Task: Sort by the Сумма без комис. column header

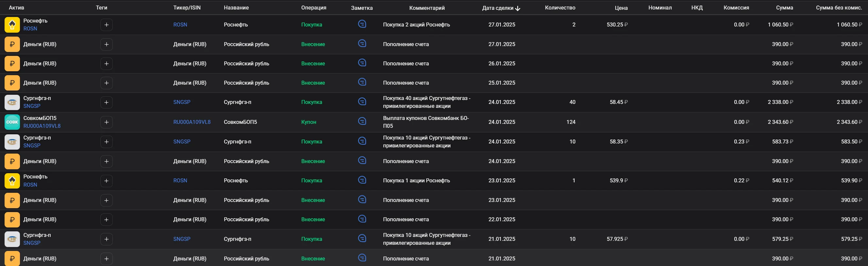Action: point(839,8)
